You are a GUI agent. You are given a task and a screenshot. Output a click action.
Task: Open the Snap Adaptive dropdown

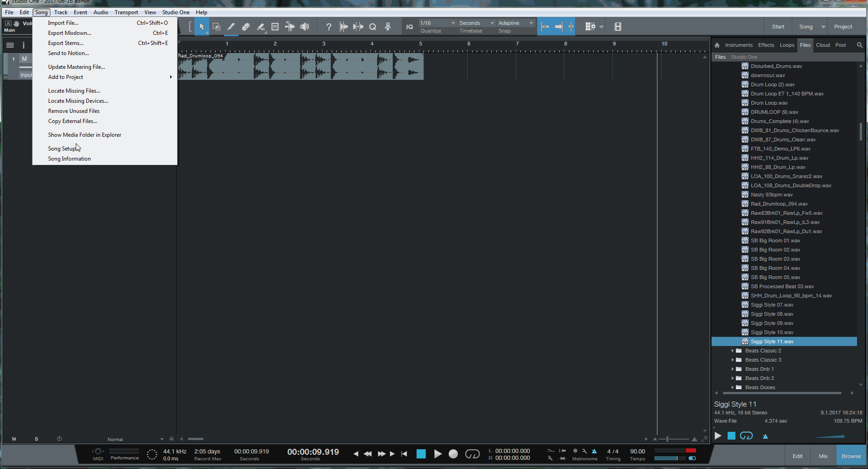[516, 23]
